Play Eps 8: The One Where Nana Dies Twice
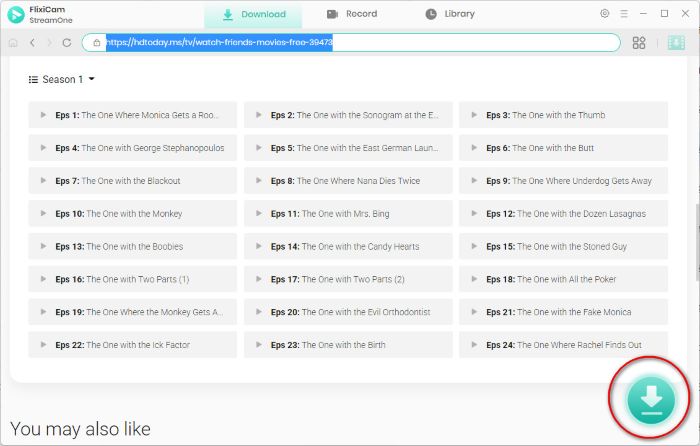Image resolution: width=700 pixels, height=446 pixels. (348, 181)
